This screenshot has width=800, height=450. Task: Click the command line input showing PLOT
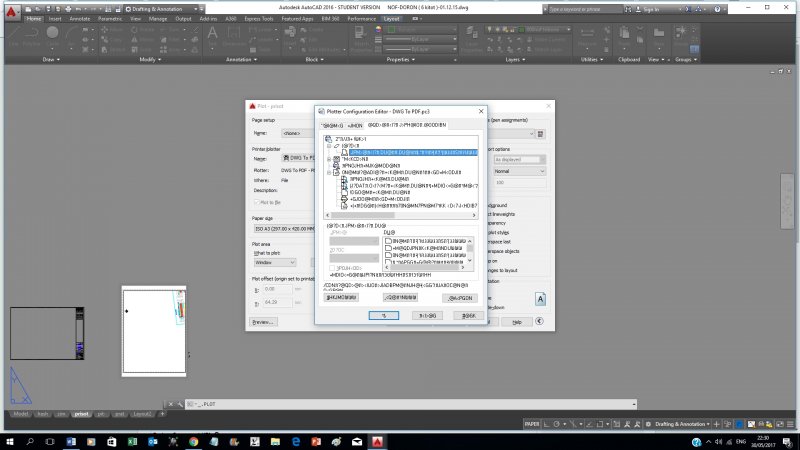coord(411,404)
